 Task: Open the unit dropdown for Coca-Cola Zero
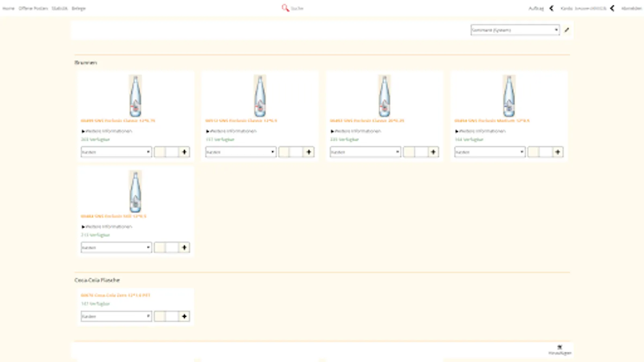pos(116,317)
